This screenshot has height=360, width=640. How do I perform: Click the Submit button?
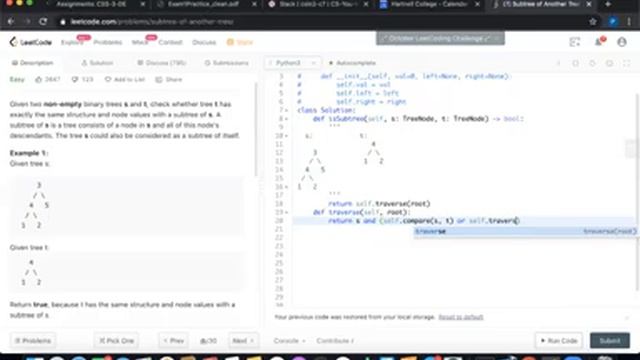tap(610, 340)
